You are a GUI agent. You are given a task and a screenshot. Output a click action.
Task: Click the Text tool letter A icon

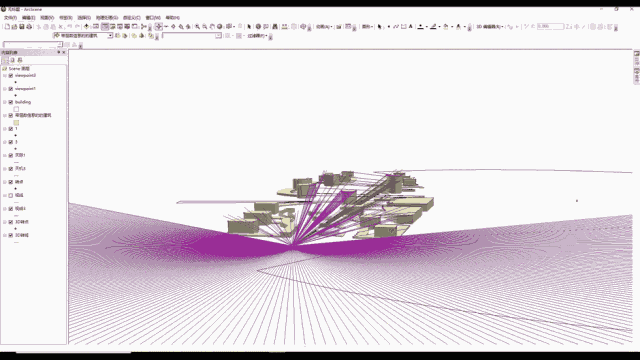click(x=411, y=27)
